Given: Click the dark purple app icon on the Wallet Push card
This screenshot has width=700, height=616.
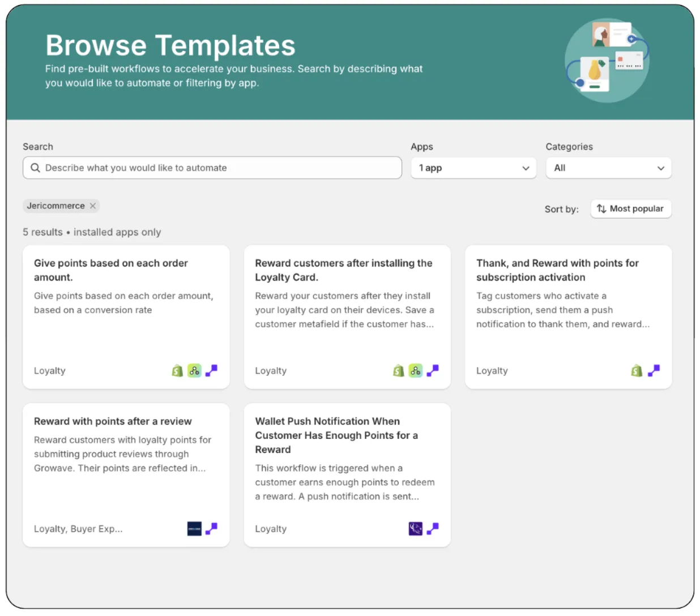Looking at the screenshot, I should click(x=415, y=529).
